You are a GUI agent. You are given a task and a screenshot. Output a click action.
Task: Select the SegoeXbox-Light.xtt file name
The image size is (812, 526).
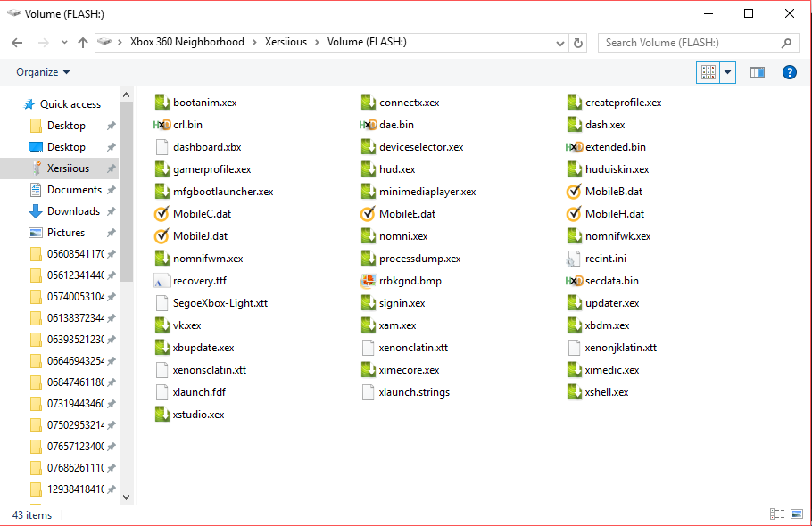[x=220, y=303]
